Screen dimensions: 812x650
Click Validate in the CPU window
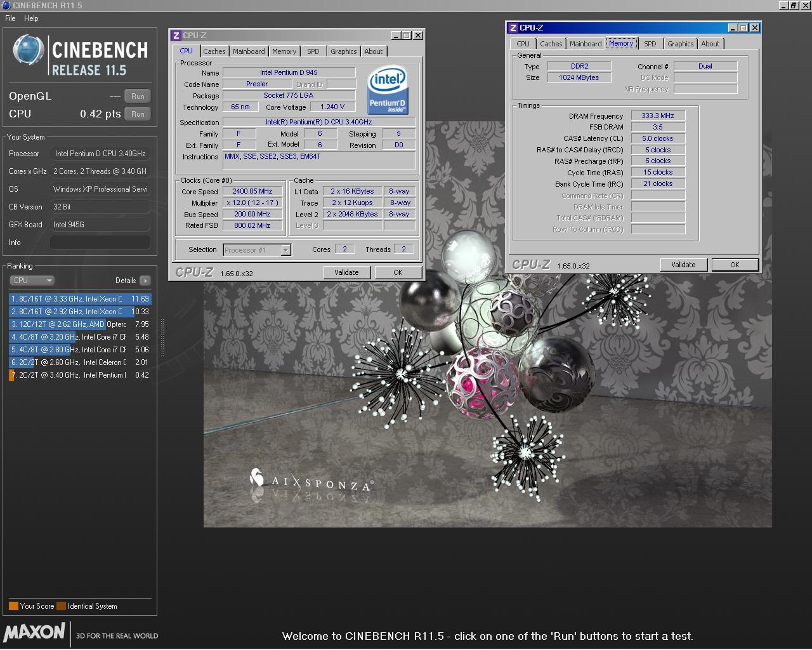[x=346, y=272]
